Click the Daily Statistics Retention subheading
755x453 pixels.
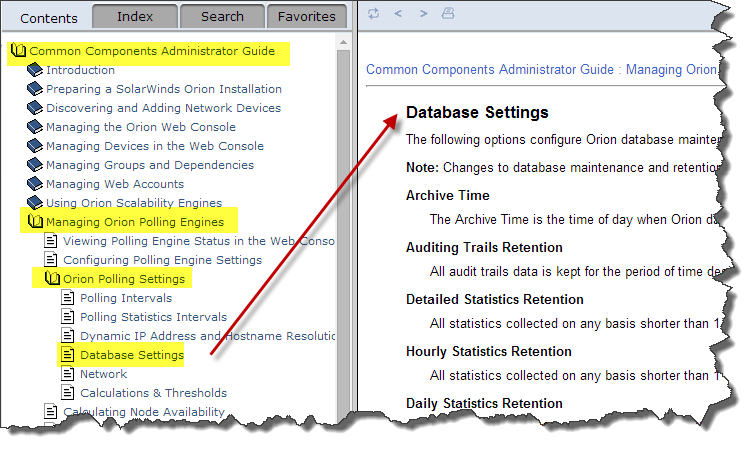click(x=484, y=403)
